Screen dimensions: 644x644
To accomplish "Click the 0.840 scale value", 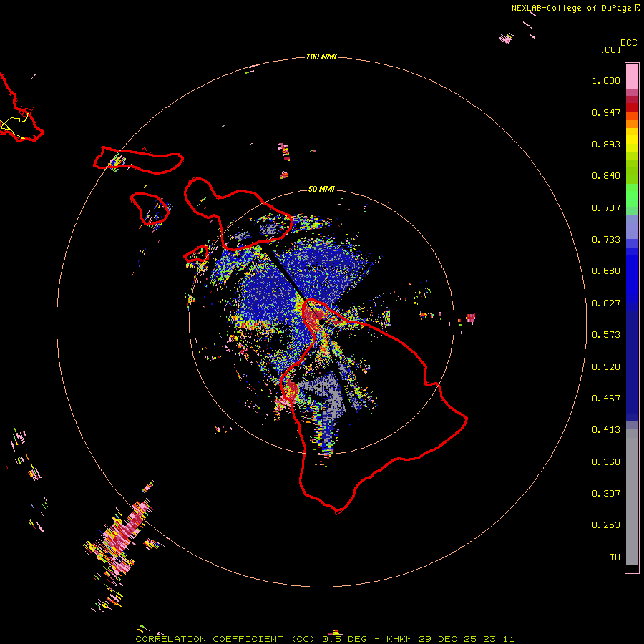I will pos(606,176).
